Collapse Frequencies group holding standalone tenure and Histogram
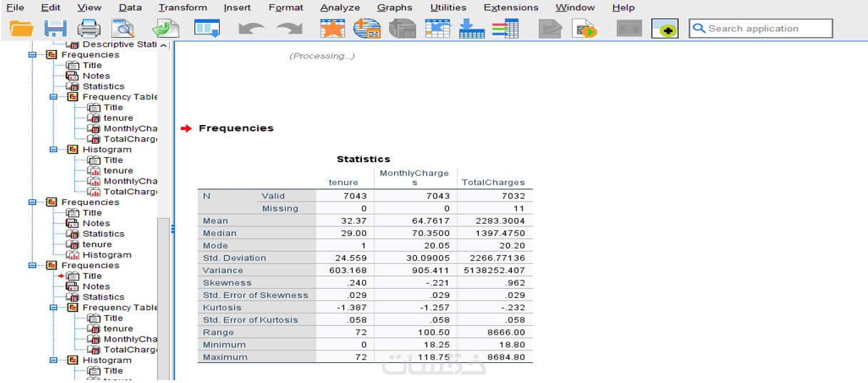 click(x=32, y=202)
